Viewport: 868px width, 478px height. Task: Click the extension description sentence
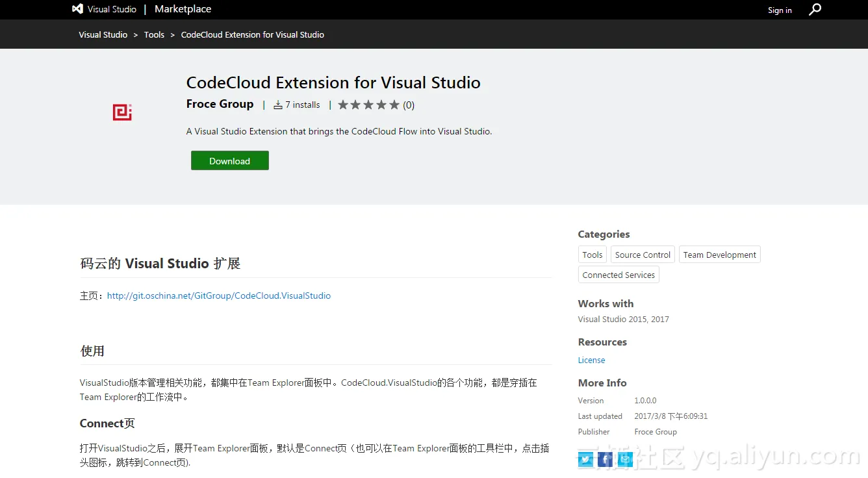tap(339, 131)
